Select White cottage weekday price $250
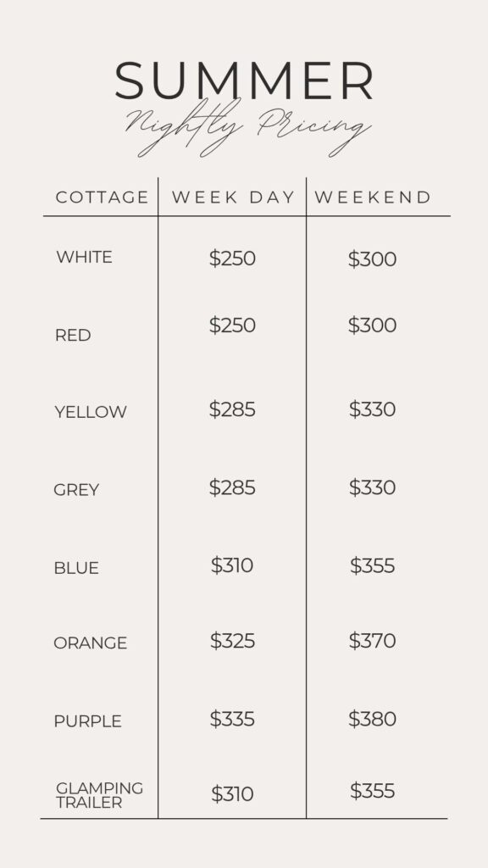The image size is (488, 868). coord(232,259)
